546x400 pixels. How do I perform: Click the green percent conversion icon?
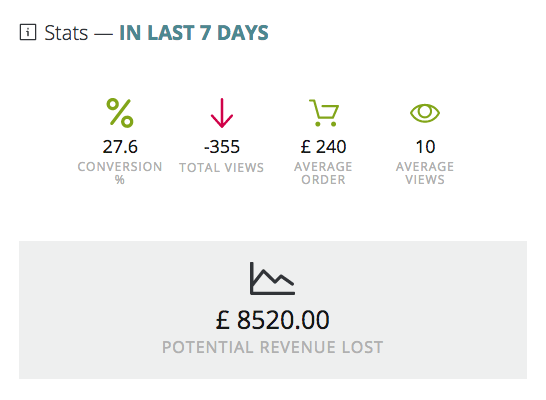coord(120,113)
